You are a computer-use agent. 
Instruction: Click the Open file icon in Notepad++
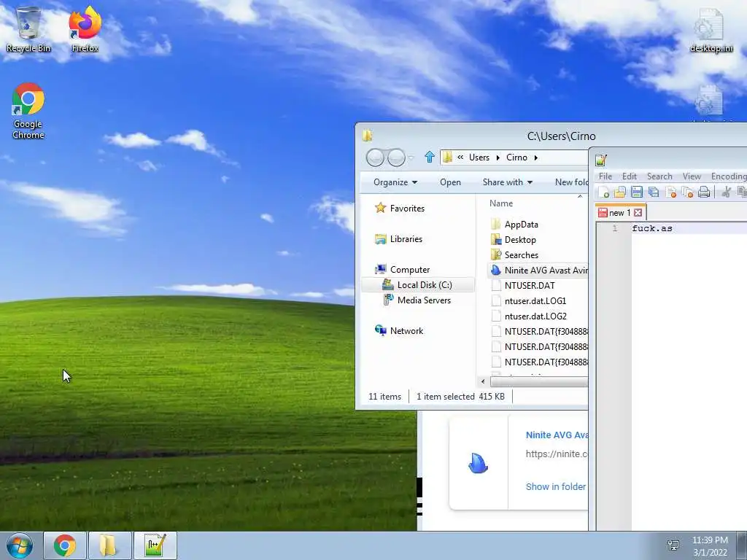tap(620, 192)
